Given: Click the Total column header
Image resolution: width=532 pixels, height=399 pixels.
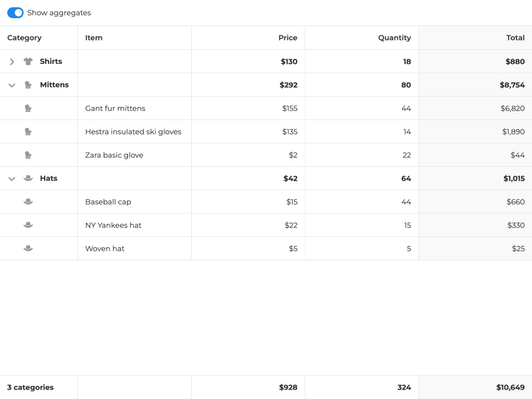Looking at the screenshot, I should pyautogui.click(x=515, y=38).
